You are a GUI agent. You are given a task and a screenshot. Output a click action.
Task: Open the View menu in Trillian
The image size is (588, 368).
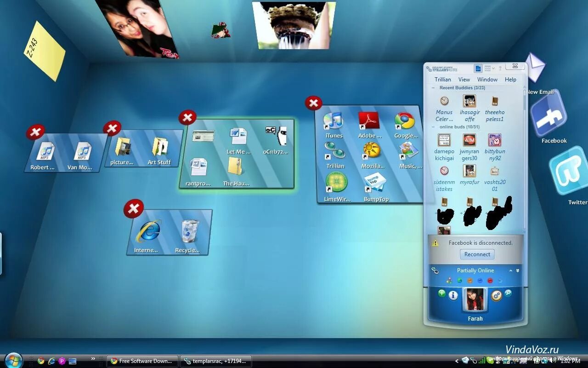pyautogui.click(x=464, y=80)
